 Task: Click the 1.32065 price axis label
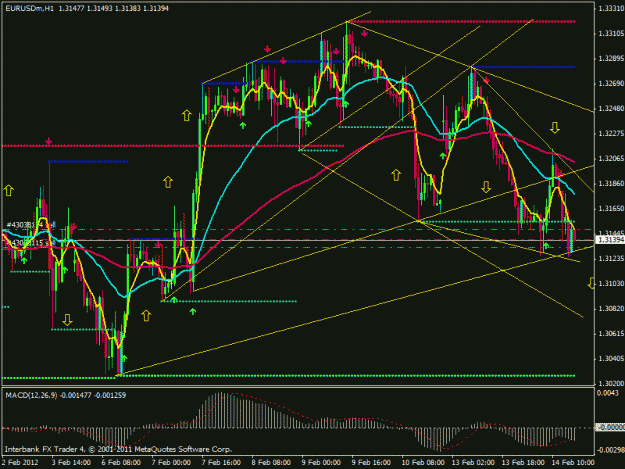[611, 159]
